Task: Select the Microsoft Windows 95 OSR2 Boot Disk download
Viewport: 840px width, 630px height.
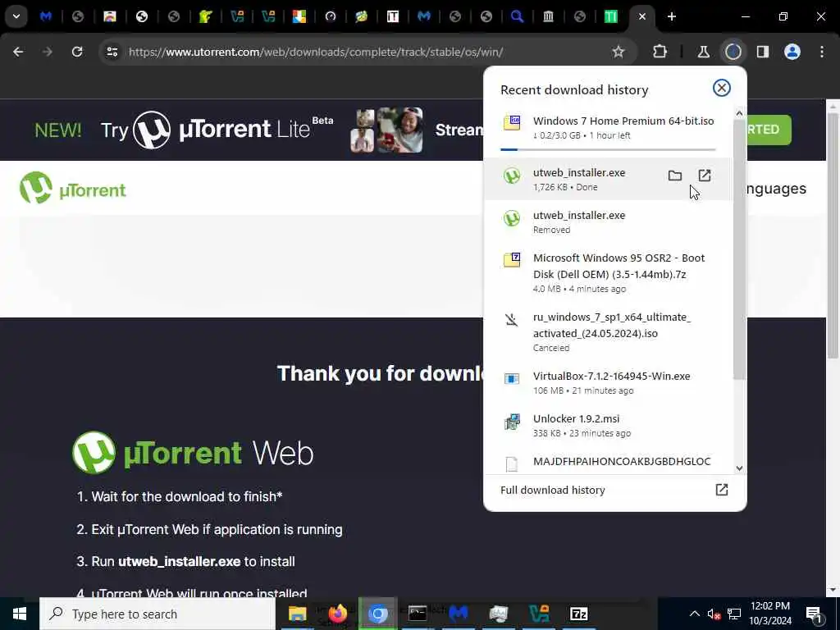Action: pos(609,272)
